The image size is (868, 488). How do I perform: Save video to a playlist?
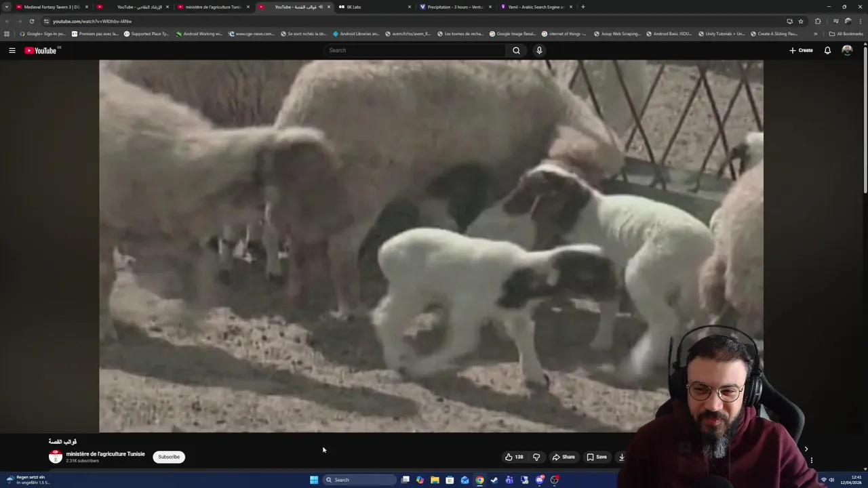597,457
